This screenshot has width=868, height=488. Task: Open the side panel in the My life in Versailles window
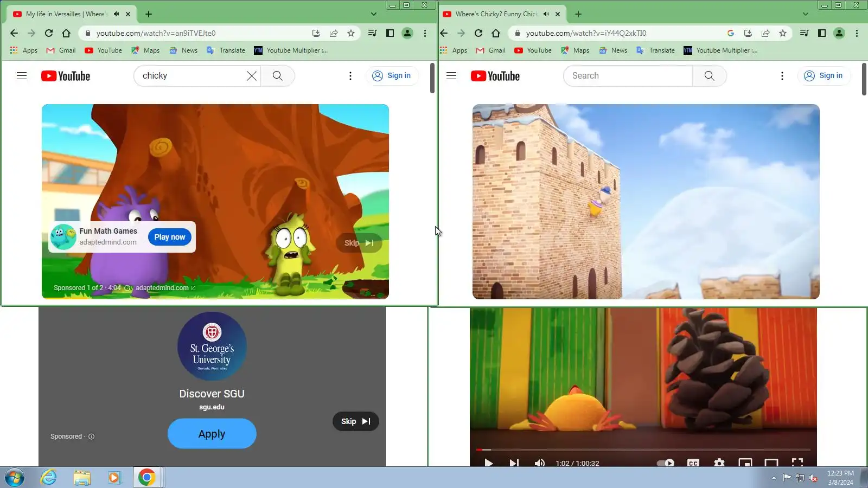[x=390, y=33]
